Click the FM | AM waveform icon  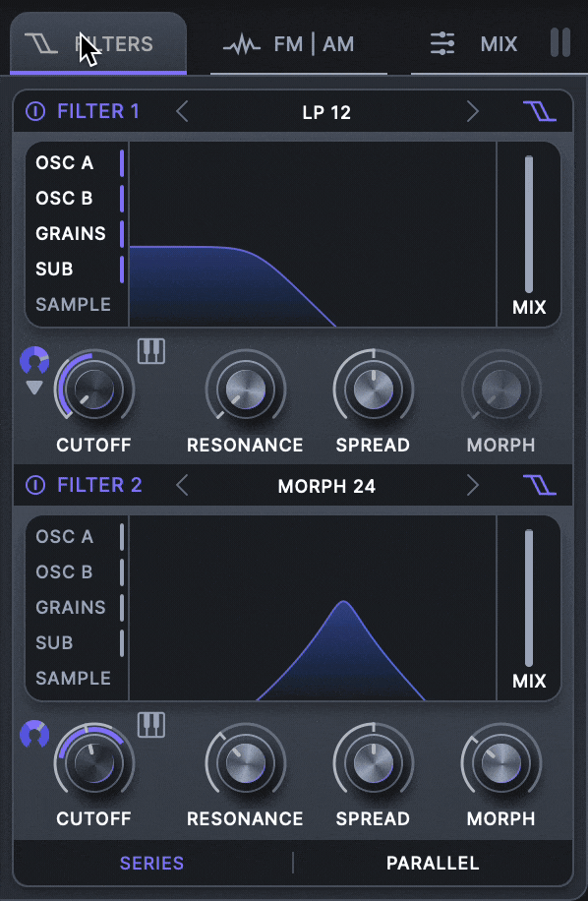click(x=242, y=44)
